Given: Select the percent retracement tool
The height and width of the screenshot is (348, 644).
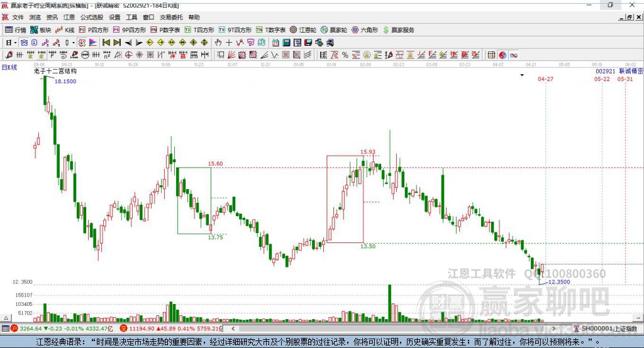Looking at the screenshot, I should coord(345,55).
